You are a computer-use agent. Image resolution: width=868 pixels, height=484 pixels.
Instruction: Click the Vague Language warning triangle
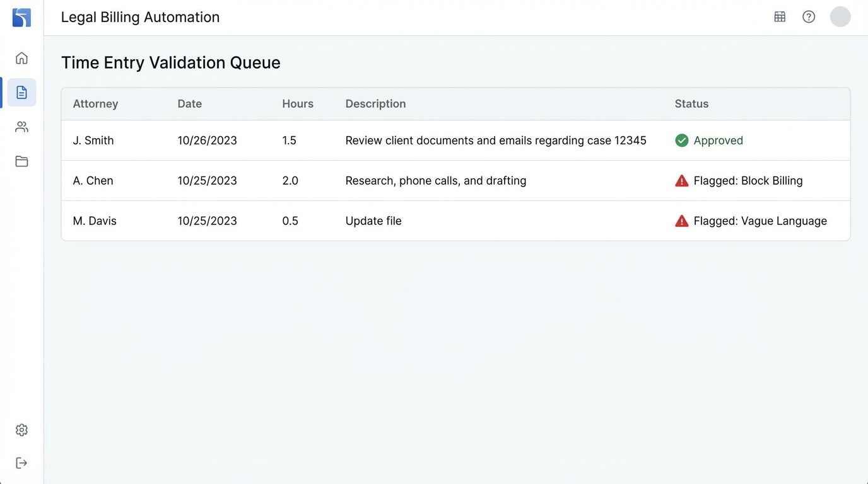pyautogui.click(x=681, y=221)
